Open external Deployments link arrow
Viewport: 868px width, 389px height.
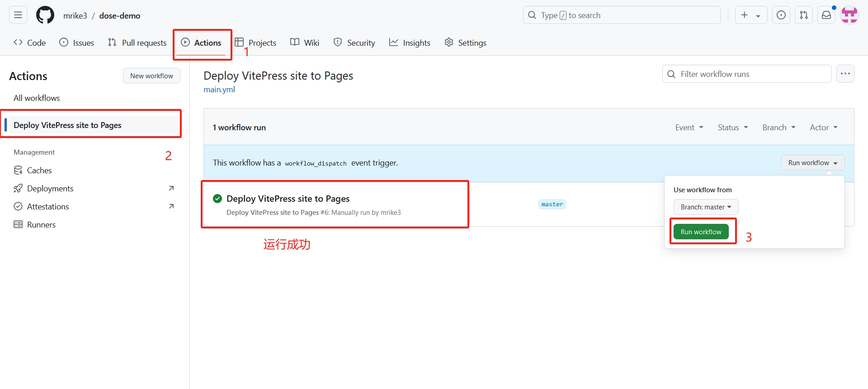(x=171, y=188)
